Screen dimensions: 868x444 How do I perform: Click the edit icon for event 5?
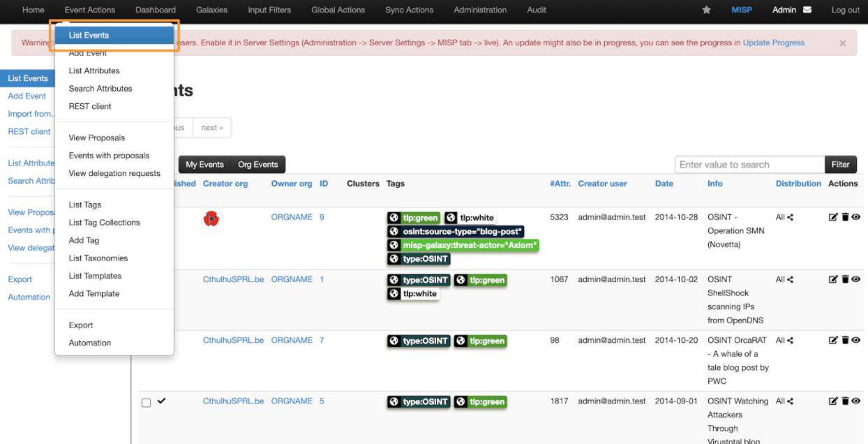point(832,401)
